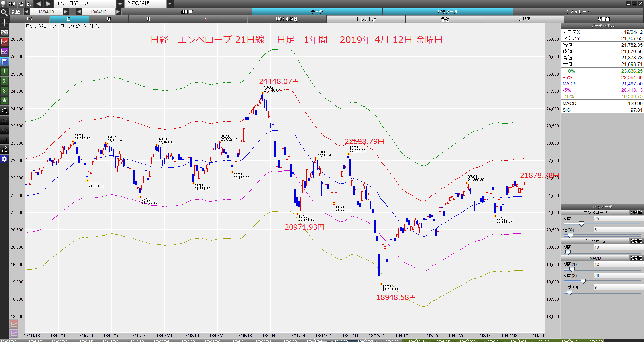
Task: Step end date 19/04/12 backward
Action: click(79, 12)
